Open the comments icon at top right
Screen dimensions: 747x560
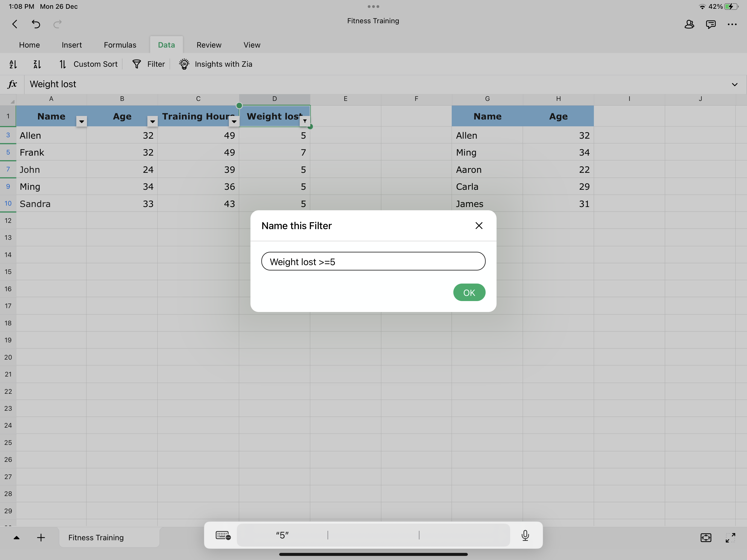(711, 24)
